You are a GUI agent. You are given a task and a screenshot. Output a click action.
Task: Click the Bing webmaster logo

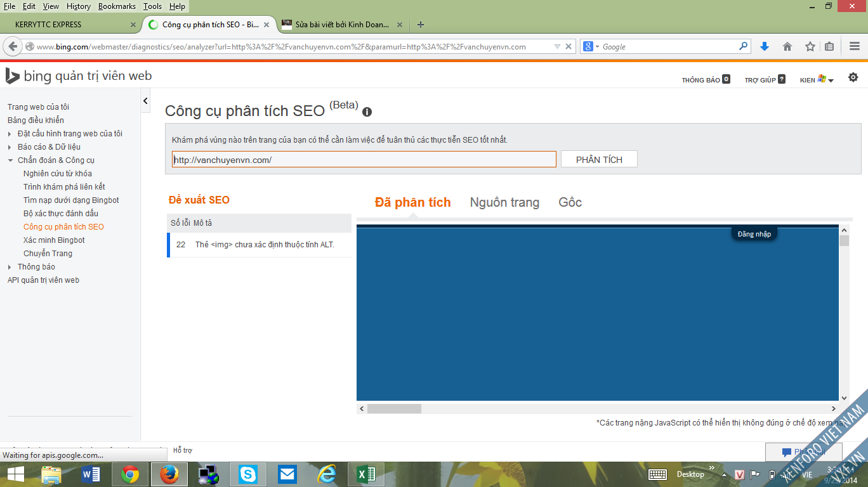[x=79, y=76]
